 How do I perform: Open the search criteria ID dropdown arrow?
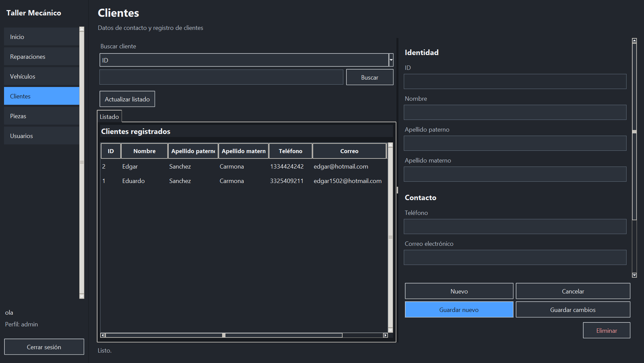[x=391, y=60]
